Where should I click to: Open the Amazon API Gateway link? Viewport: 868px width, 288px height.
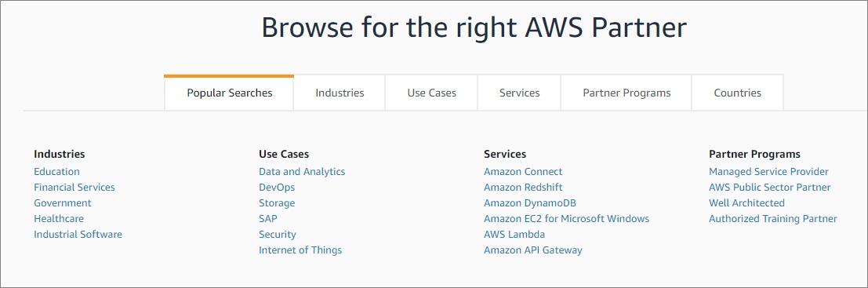[533, 250]
